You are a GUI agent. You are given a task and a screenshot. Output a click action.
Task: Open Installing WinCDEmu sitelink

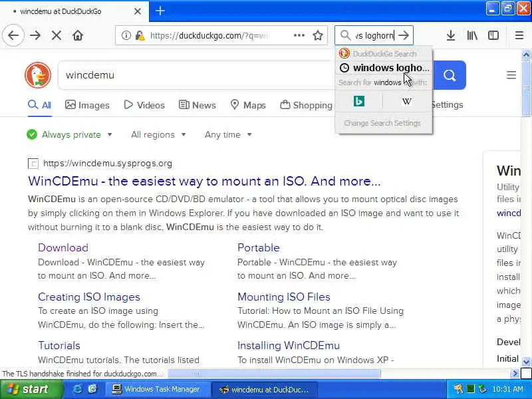point(289,345)
